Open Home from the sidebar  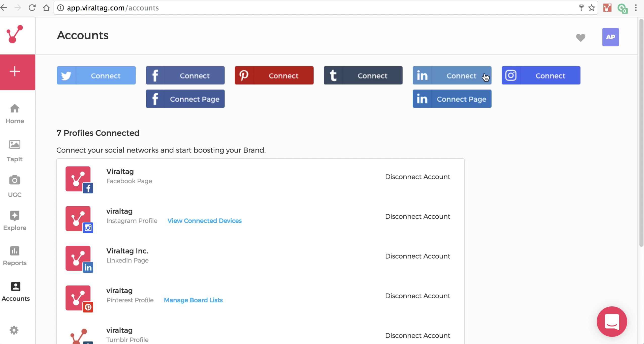[14, 113]
